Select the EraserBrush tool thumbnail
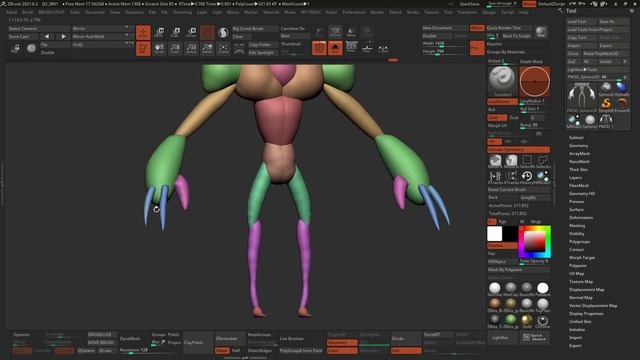This screenshot has width=640, height=360. (622, 104)
